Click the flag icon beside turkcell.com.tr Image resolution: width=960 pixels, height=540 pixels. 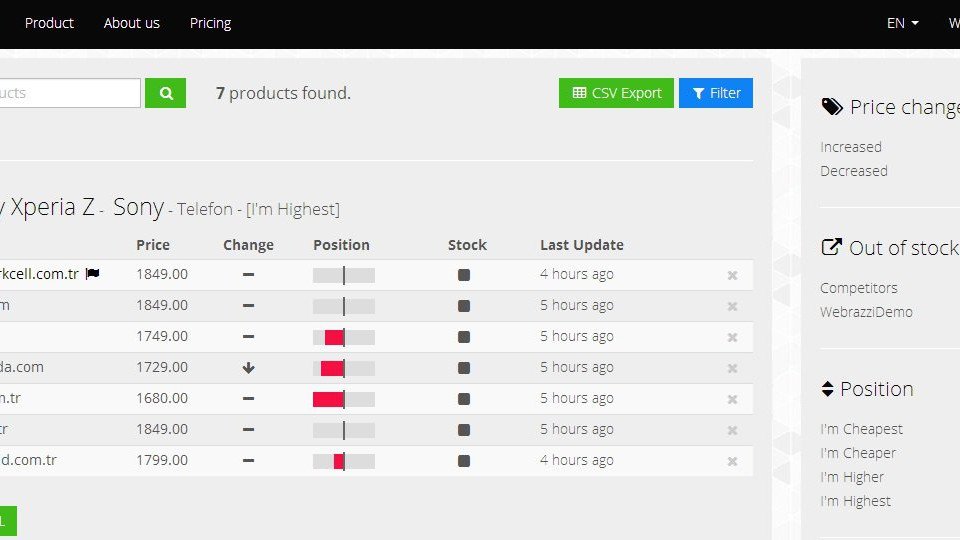point(93,274)
